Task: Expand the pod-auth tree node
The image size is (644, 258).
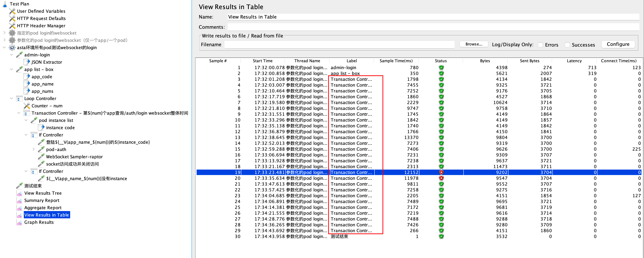Action: (x=33, y=149)
